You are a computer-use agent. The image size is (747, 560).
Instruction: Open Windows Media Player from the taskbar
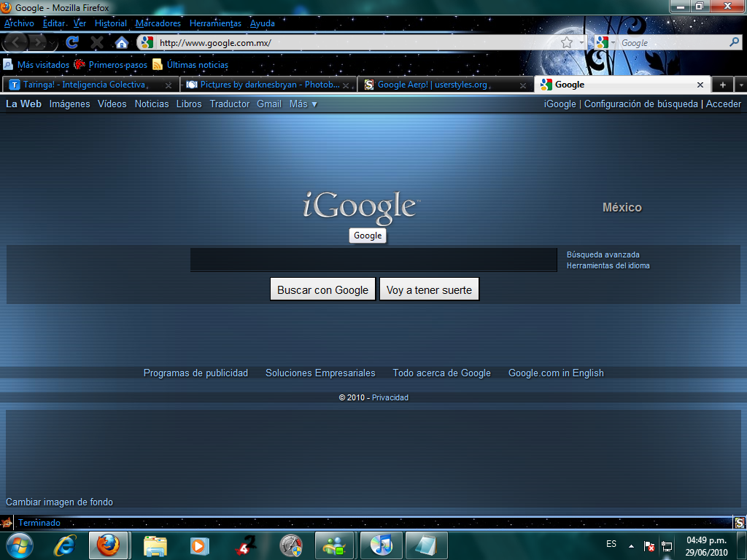point(199,545)
